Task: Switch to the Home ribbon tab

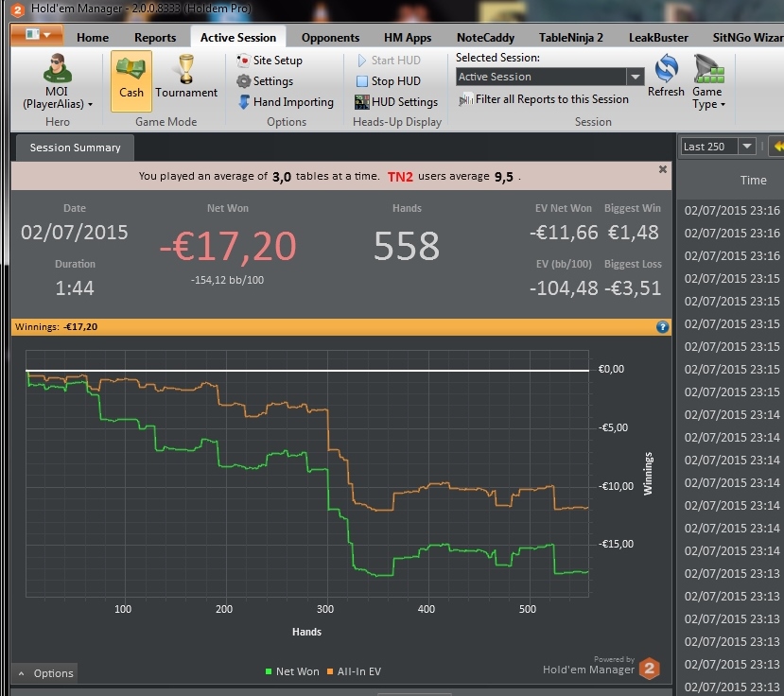Action: click(x=93, y=38)
